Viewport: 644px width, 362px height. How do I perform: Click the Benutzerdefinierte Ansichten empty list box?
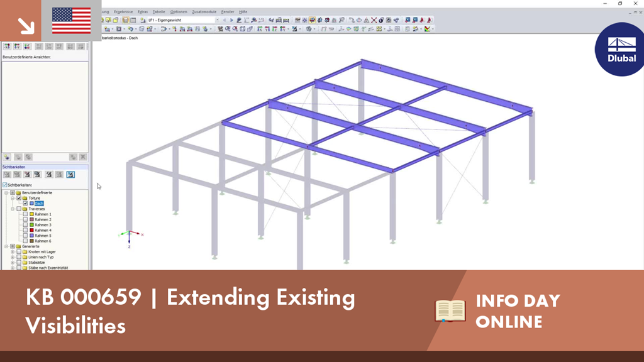[45, 107]
